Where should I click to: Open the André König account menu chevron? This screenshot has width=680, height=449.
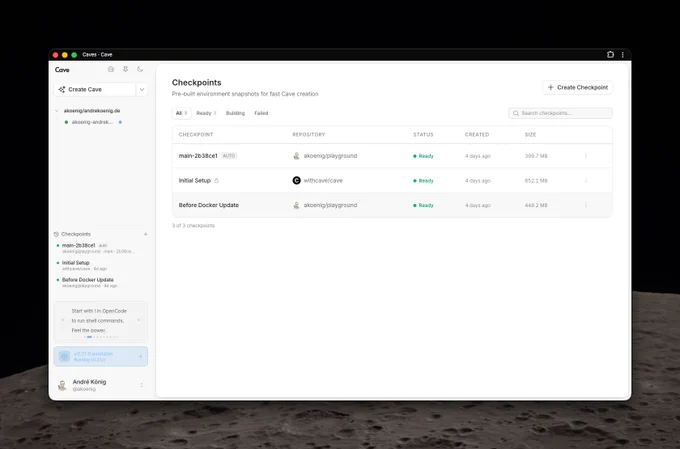click(x=141, y=385)
